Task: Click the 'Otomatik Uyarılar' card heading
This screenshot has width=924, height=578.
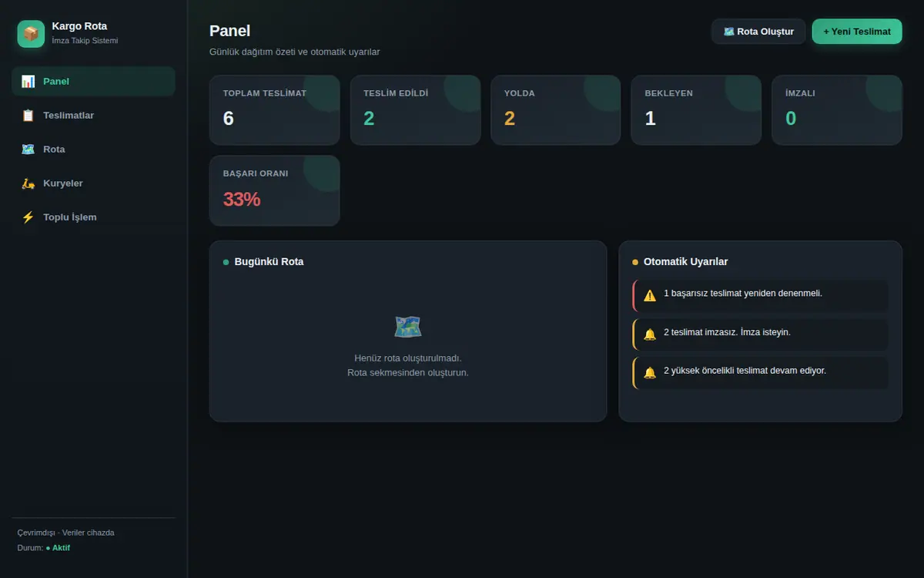Action: point(685,262)
